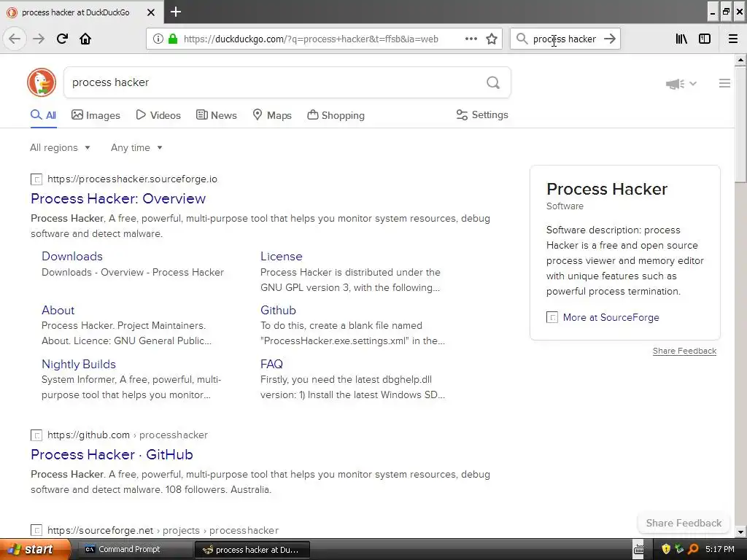Click the 5:17 PM taskbar clock
Screen dimensions: 747x560
(x=719, y=550)
